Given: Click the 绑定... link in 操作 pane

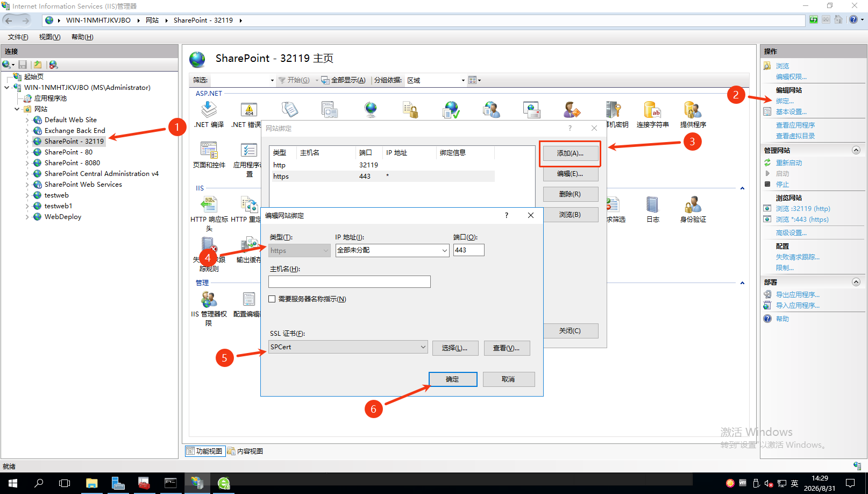Looking at the screenshot, I should (785, 101).
